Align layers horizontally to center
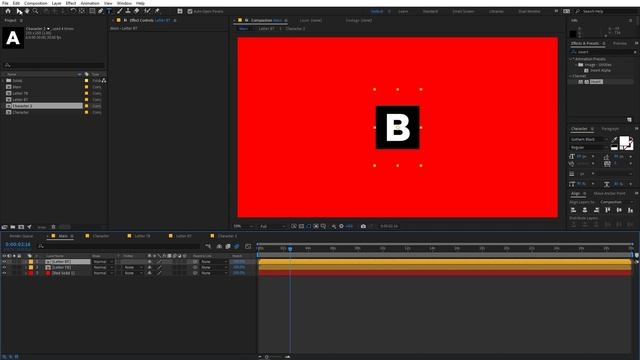640x360 pixels. 585,210
